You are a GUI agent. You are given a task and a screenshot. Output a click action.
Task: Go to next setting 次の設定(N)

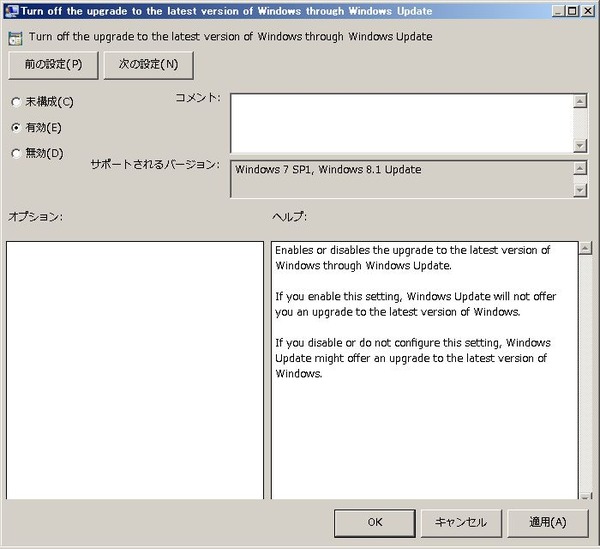[148, 65]
